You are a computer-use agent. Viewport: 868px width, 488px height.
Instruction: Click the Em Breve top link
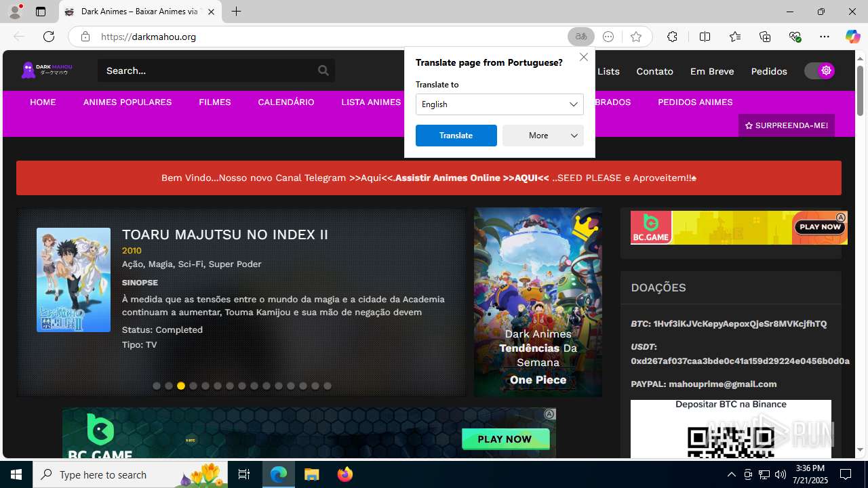pyautogui.click(x=712, y=71)
